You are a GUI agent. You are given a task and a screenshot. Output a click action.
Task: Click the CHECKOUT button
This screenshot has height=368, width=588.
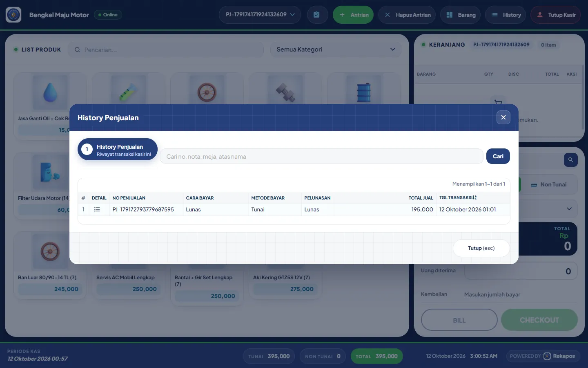539,320
